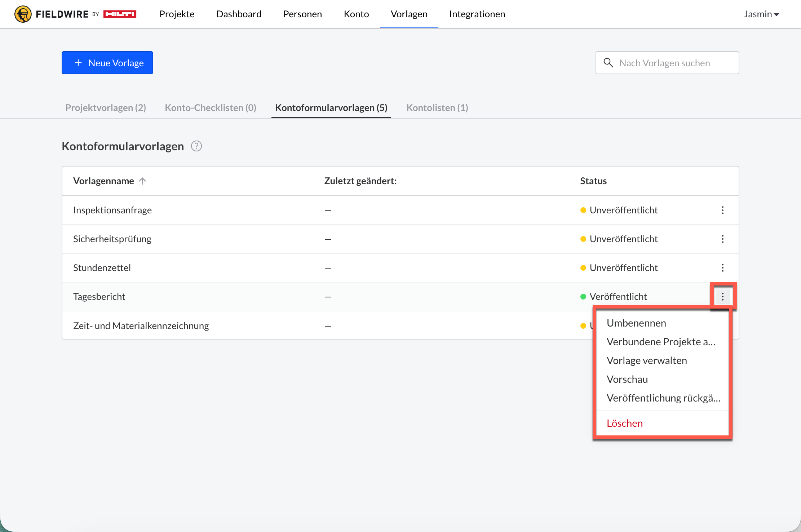Click the red Löschen menu entry
Screen dimensions: 801x532
tap(625, 423)
